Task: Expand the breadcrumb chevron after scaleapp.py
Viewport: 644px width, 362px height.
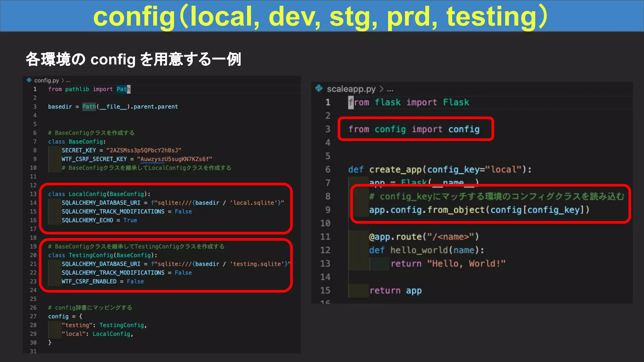Action: (381, 89)
